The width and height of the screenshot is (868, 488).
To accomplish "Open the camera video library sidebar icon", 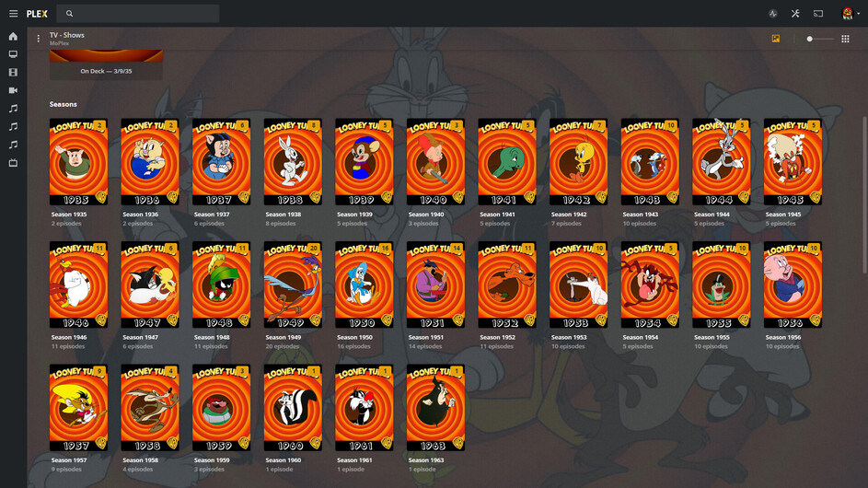I will 13,90.
